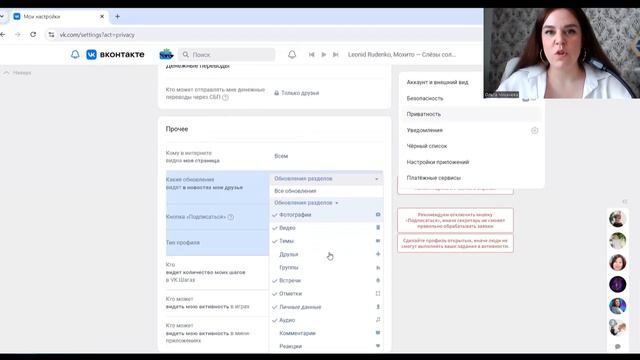Open Всем page visibility dropdown
This screenshot has height=360, width=640.
coord(281,156)
